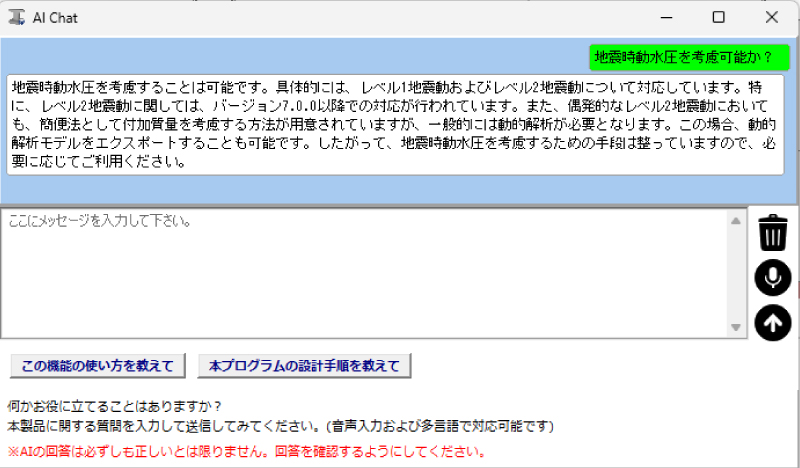The image size is (800, 468).
Task: Minimize the AI Chat window
Action: 666,17
